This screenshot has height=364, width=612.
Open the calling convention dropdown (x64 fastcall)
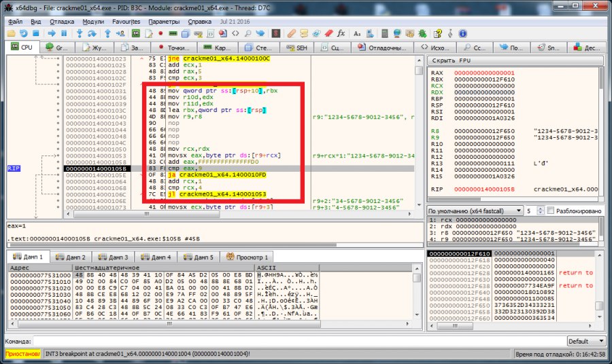coord(475,211)
